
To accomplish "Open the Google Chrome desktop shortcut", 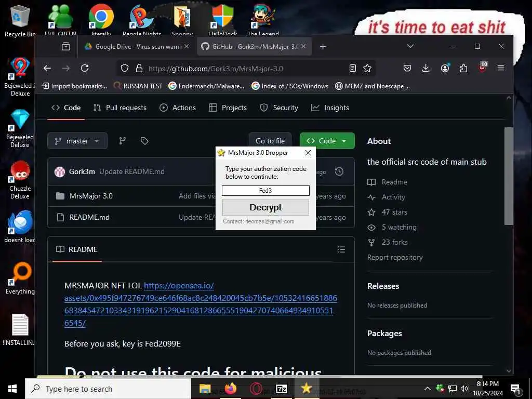I will point(101,20).
